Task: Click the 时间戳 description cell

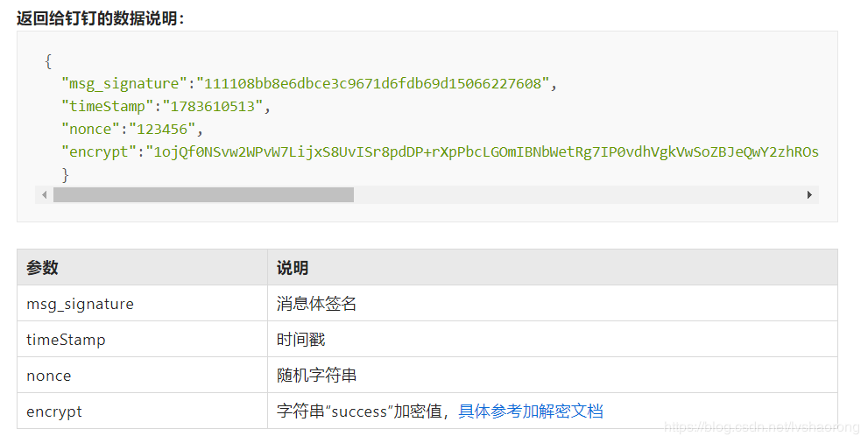Action: [553, 340]
